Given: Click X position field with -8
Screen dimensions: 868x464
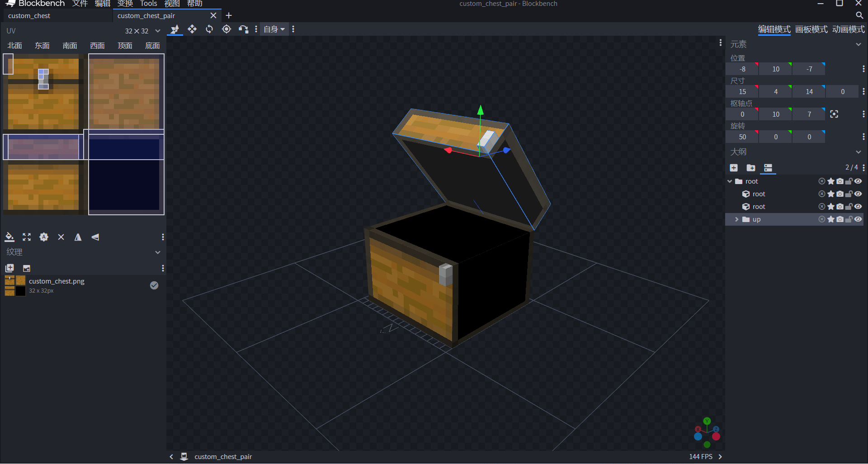Looking at the screenshot, I should [x=742, y=69].
